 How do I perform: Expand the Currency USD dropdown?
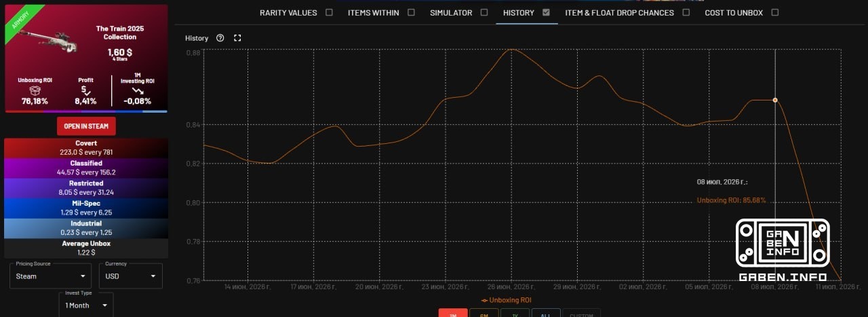click(131, 276)
